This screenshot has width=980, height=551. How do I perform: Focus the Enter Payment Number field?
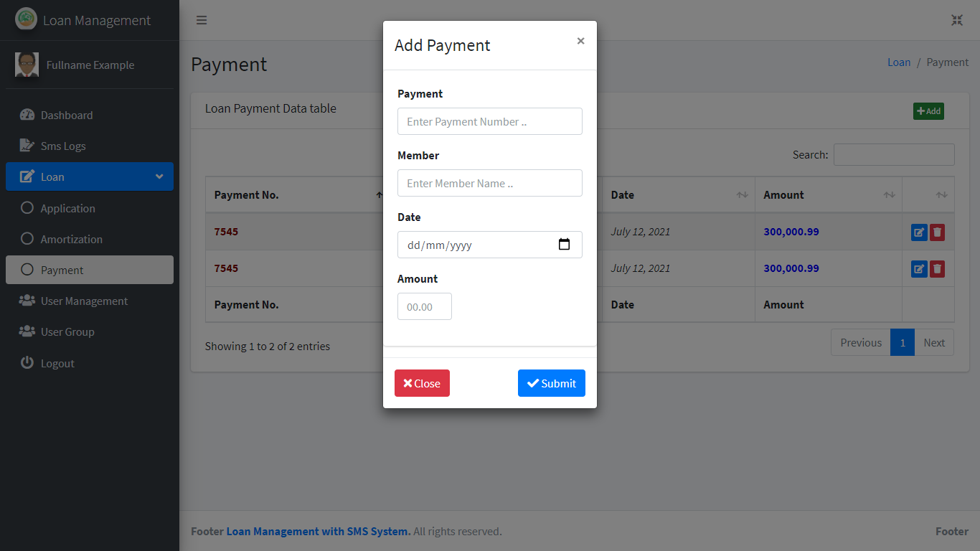(x=490, y=121)
